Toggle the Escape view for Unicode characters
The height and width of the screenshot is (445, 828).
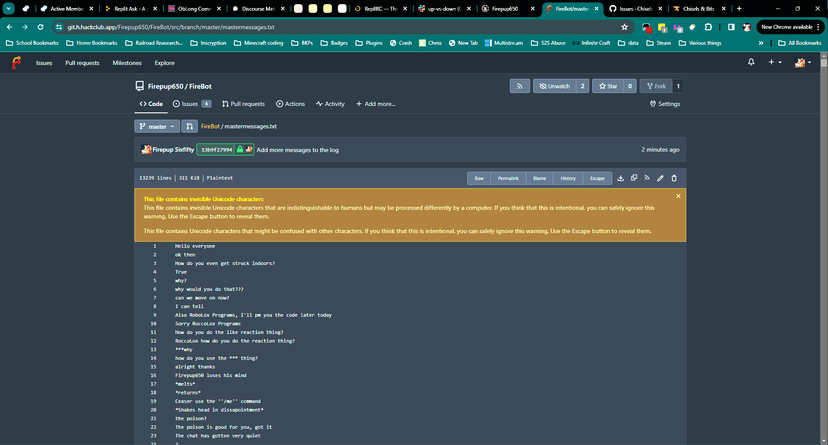[x=597, y=178]
